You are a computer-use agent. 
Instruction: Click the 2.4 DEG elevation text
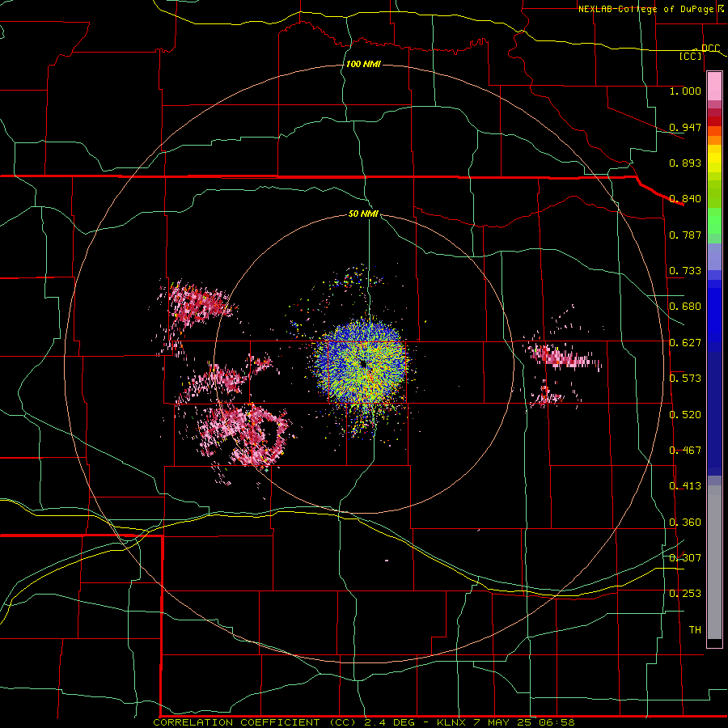tap(389, 722)
